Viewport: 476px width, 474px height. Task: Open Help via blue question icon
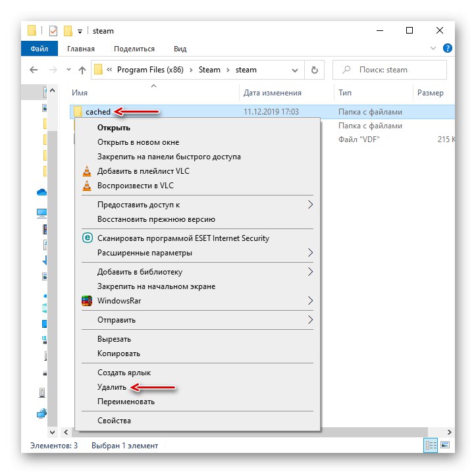click(x=448, y=48)
